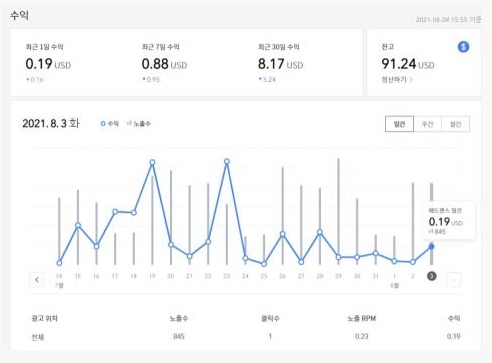Image resolution: width=492 pixels, height=363 pixels.
Task: Click the revenue peak point on the 19th
Action: tap(152, 162)
